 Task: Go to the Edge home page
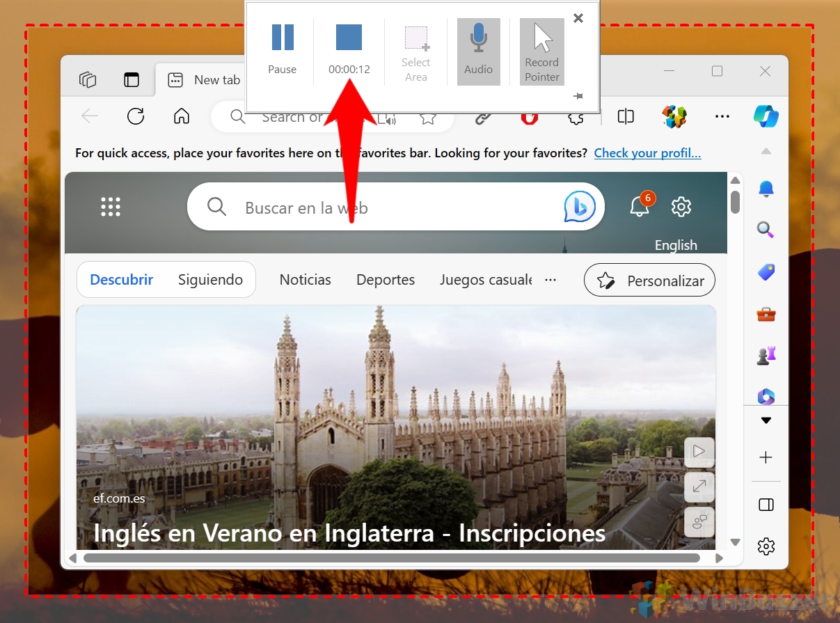point(182,116)
